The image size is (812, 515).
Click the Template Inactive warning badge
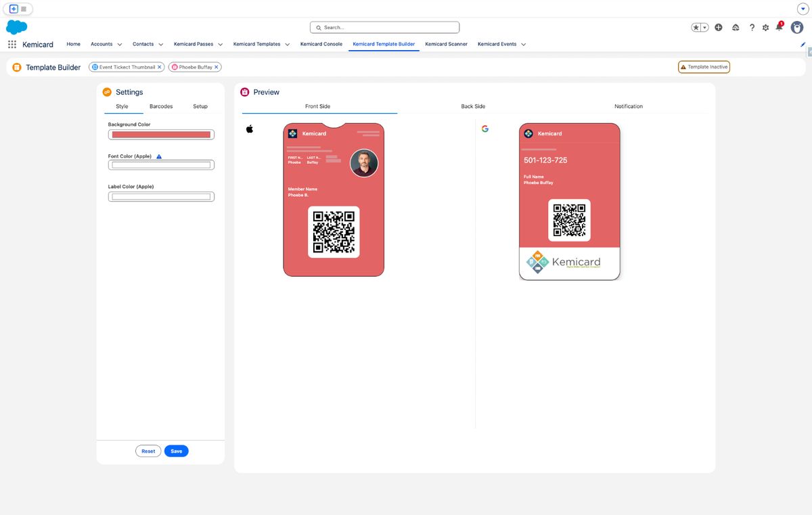[x=704, y=67]
